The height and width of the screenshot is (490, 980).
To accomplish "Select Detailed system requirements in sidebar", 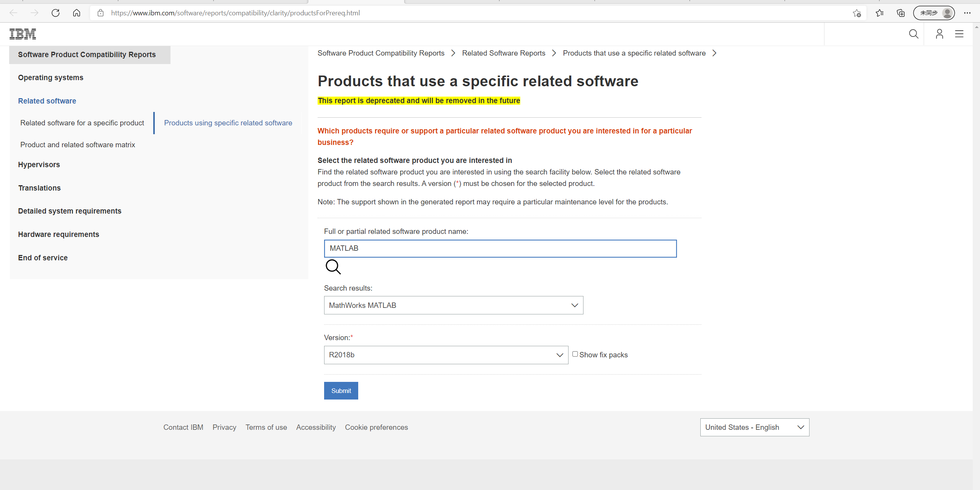I will [x=70, y=211].
